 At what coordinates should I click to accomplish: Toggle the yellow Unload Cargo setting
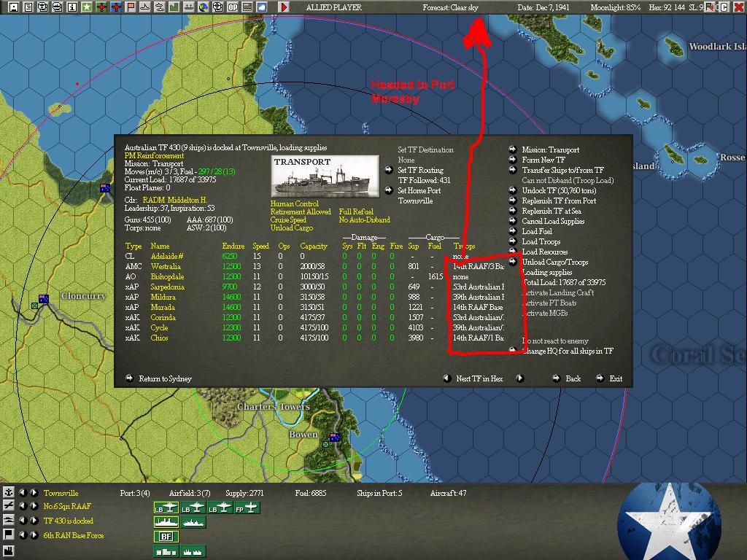click(291, 227)
